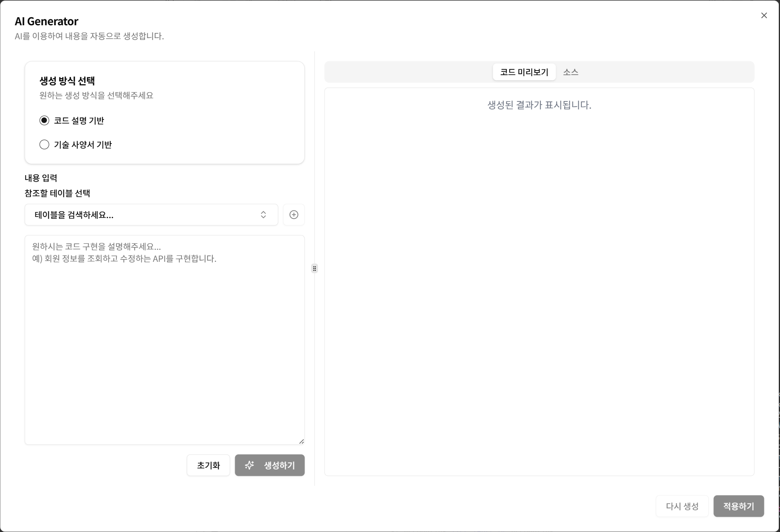The image size is (780, 532).
Task: Click the sparkle icon on 생성하기 button
Action: click(x=250, y=465)
